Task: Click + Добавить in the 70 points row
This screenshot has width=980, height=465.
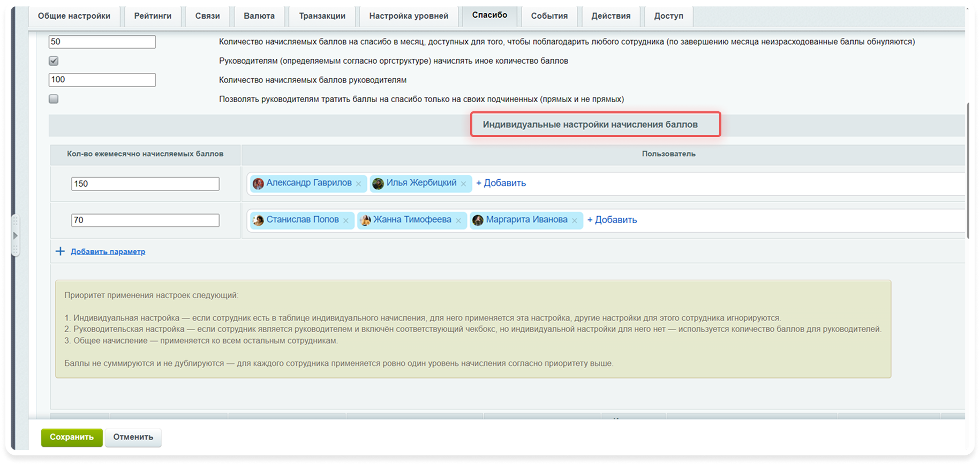Action: (x=612, y=220)
